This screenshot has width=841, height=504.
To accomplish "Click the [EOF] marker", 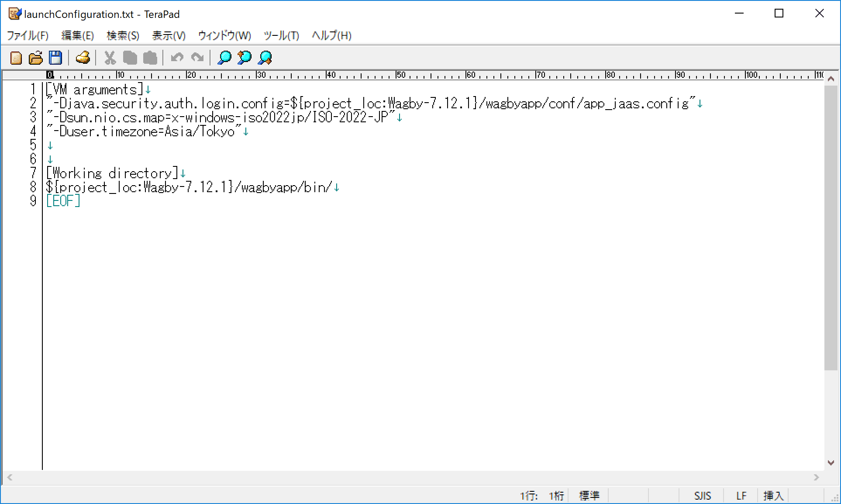I will pyautogui.click(x=63, y=201).
